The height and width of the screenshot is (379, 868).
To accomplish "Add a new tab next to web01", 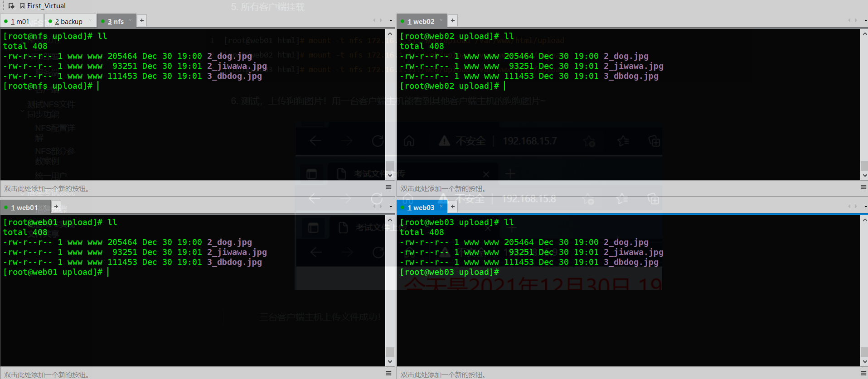I will pos(56,206).
